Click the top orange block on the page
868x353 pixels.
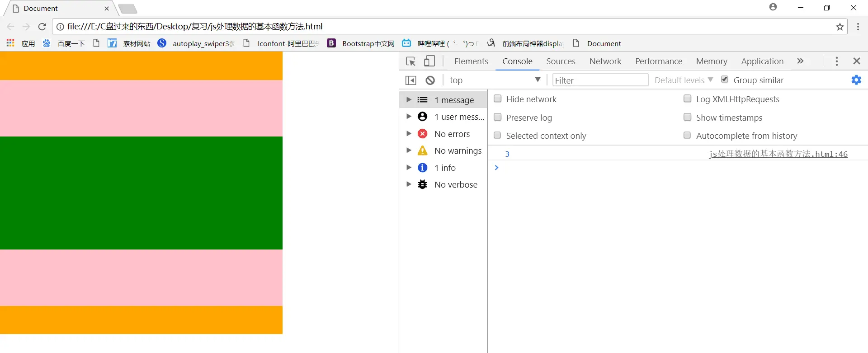coord(141,66)
